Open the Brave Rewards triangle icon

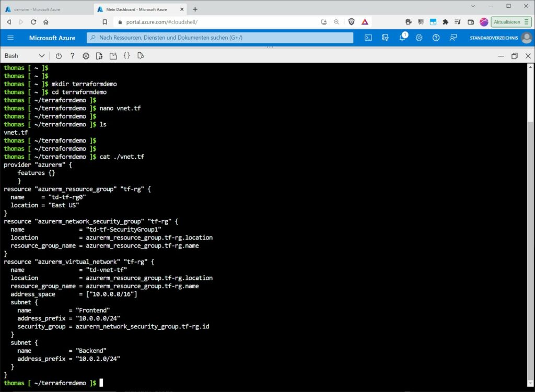tap(365, 22)
